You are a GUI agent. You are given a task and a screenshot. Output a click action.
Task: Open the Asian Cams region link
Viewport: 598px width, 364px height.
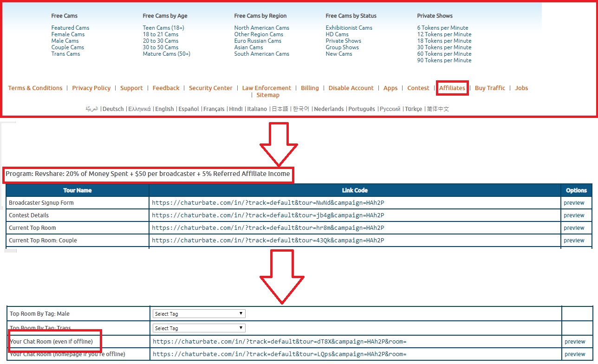(x=248, y=47)
